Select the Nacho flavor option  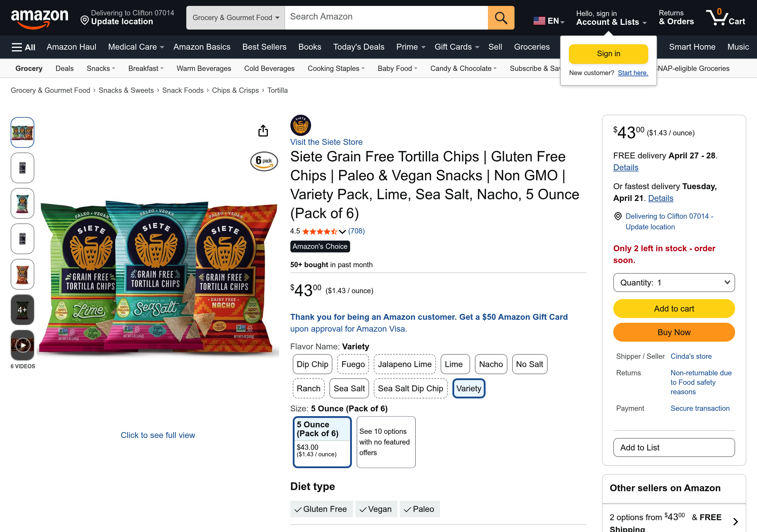pyautogui.click(x=491, y=364)
